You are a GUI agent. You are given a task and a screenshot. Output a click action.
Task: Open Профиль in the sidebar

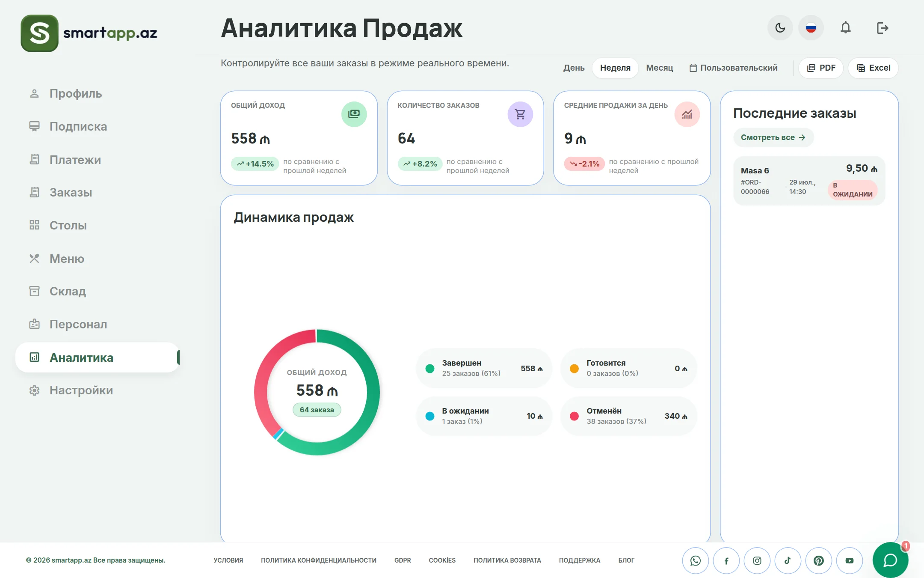coord(98,93)
